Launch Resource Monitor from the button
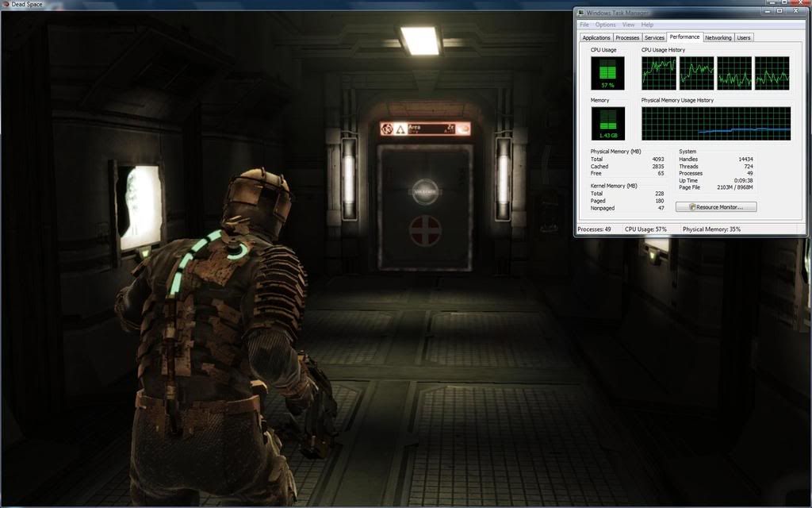Image resolution: width=812 pixels, height=508 pixels. (x=716, y=207)
